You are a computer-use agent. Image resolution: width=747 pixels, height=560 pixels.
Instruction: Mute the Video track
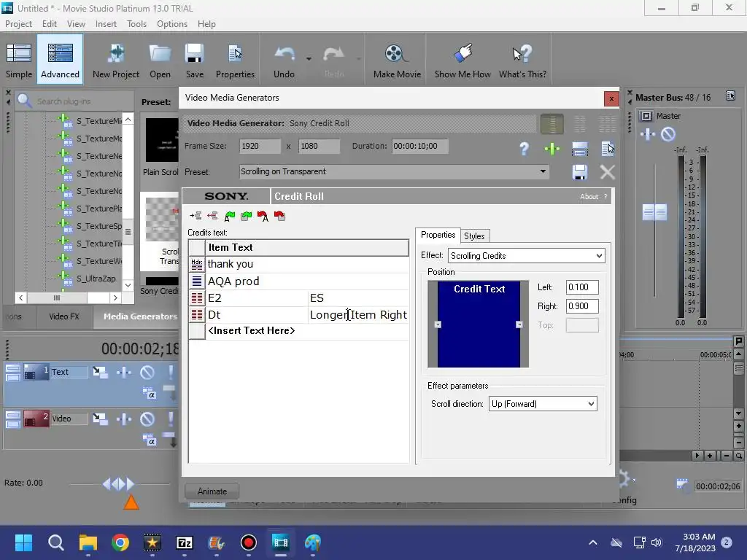coord(147,419)
